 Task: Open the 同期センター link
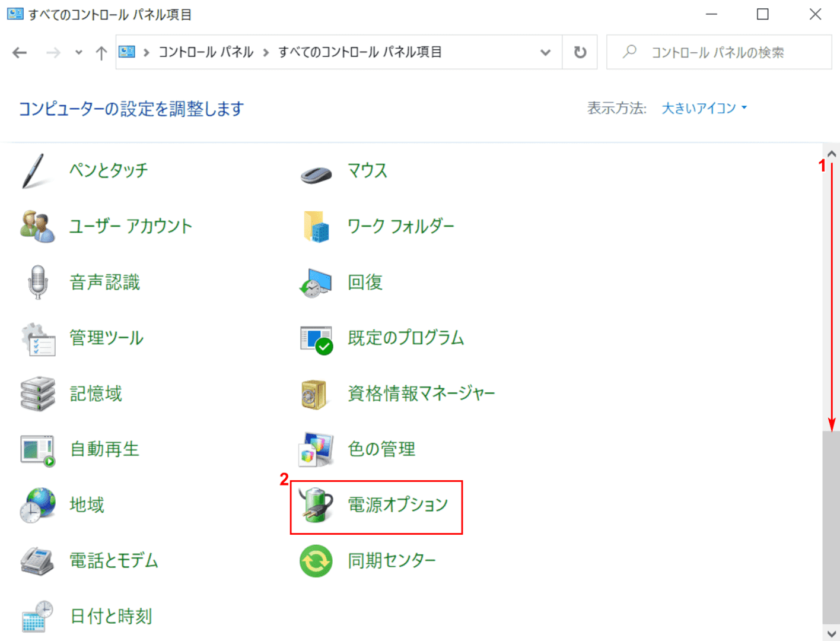coord(392,561)
